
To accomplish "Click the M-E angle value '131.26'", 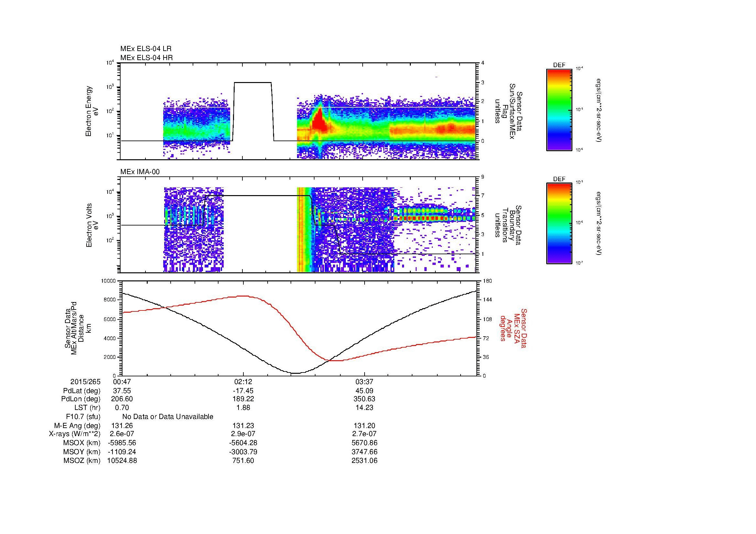I will pyautogui.click(x=122, y=425).
